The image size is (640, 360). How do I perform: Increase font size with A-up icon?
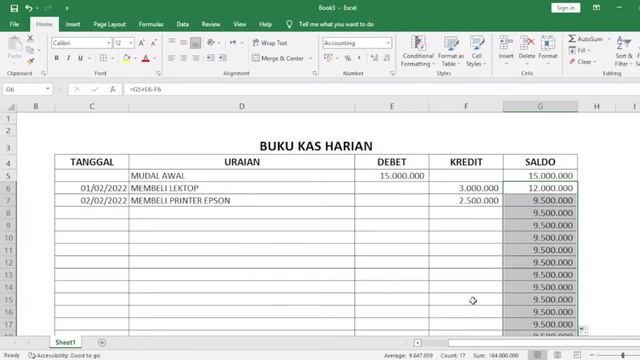click(142, 43)
